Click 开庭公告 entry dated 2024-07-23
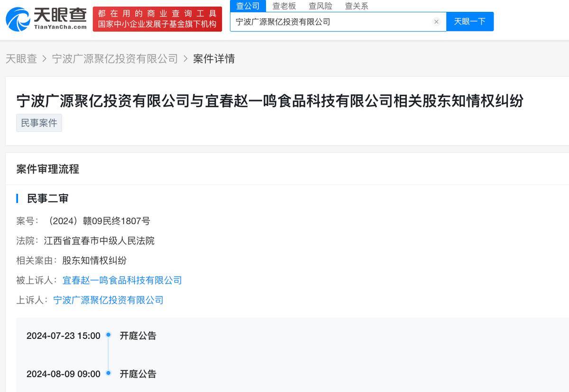 [x=138, y=336]
